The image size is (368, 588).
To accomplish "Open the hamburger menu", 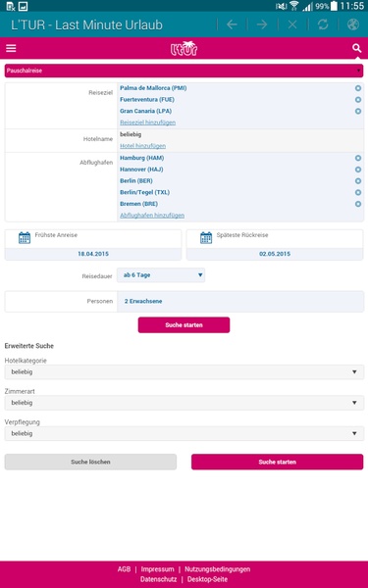I will (x=11, y=48).
